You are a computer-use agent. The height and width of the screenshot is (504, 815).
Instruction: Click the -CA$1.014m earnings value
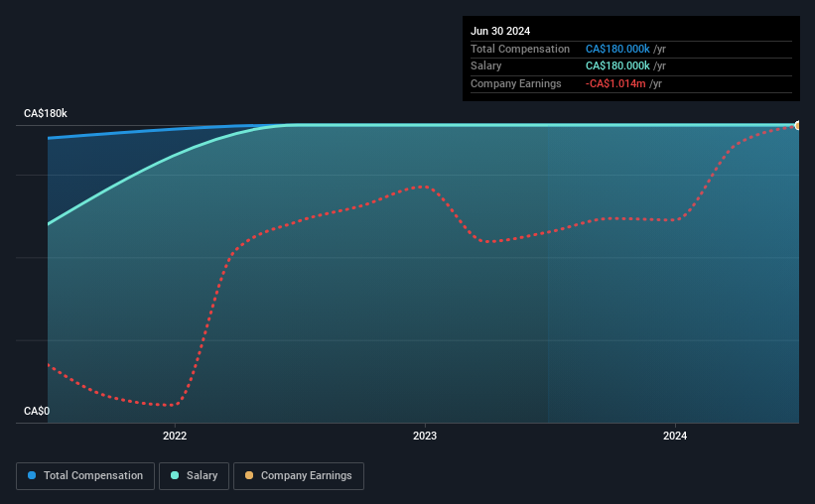615,83
